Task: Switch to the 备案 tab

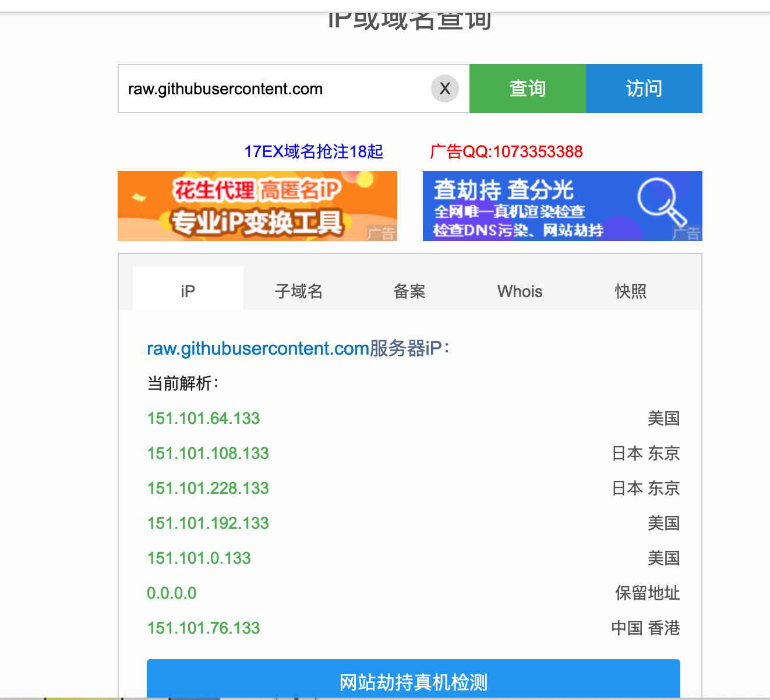Action: (x=409, y=291)
